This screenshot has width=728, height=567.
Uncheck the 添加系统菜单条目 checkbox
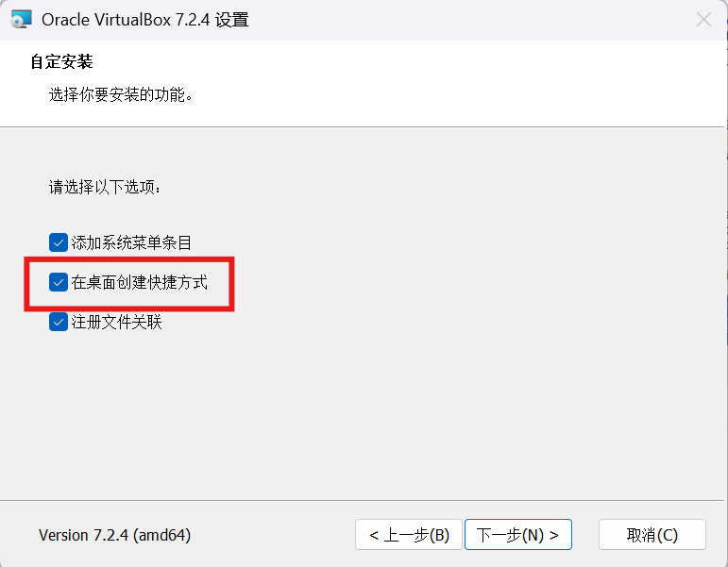coord(59,242)
